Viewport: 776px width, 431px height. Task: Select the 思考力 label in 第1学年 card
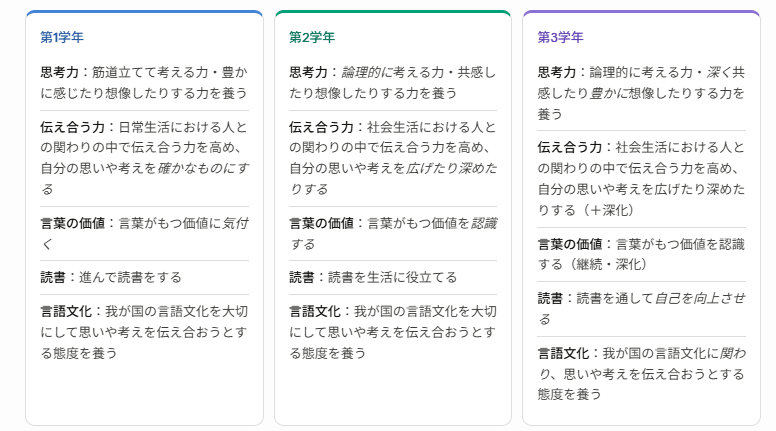[x=60, y=72]
